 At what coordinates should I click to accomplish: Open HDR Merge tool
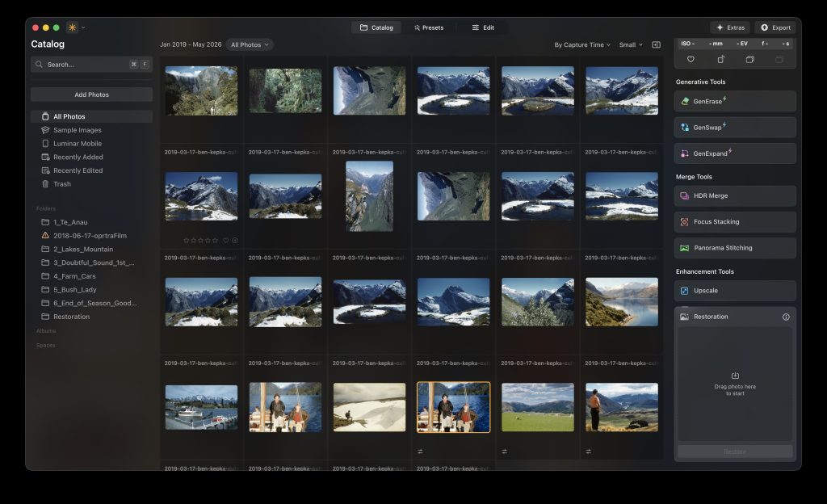(735, 195)
